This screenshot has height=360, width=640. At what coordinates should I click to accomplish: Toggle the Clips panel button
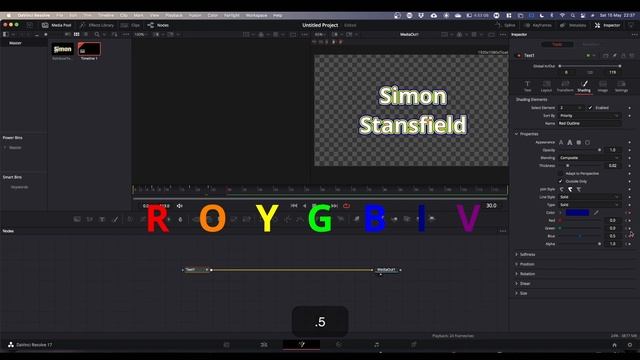pos(131,25)
